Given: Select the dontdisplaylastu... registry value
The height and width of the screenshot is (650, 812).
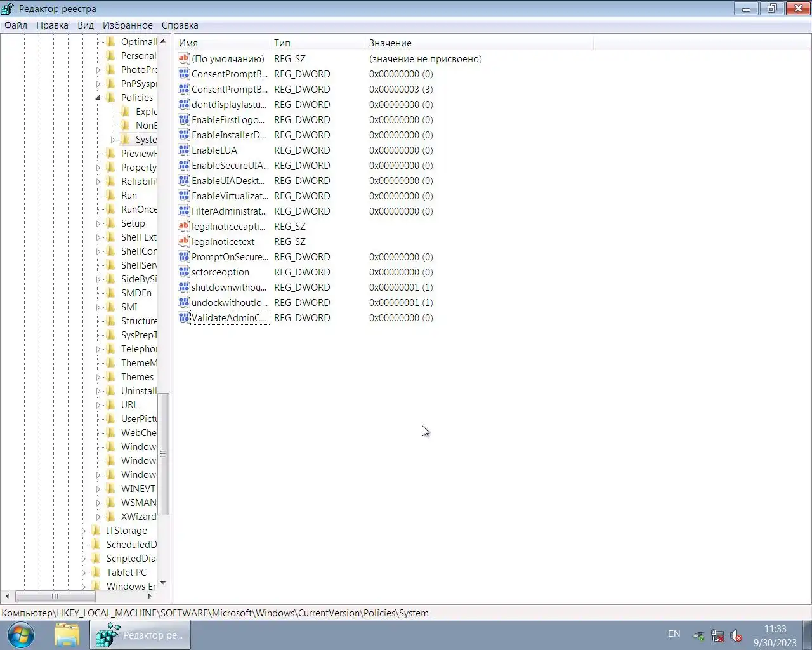Looking at the screenshot, I should [x=229, y=105].
